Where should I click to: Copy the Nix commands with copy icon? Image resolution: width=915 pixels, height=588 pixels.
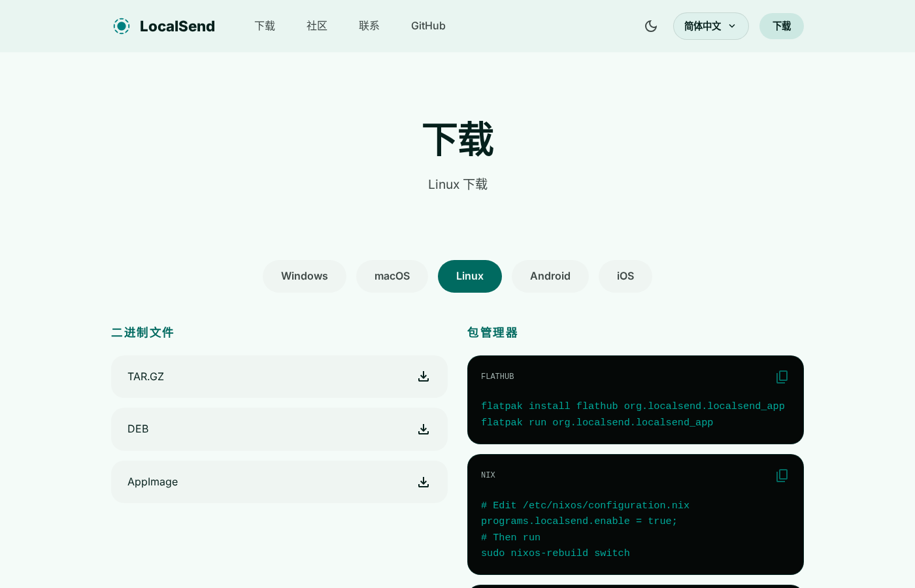click(x=782, y=476)
